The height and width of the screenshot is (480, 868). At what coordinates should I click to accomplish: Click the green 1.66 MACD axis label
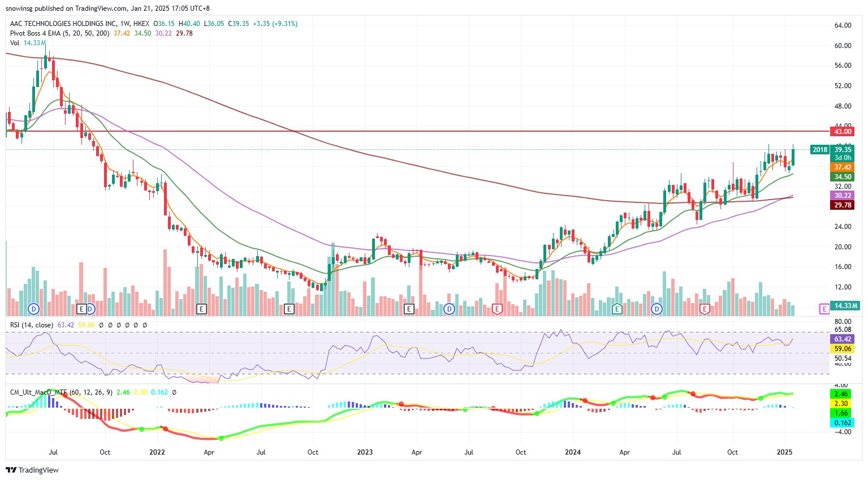point(841,413)
